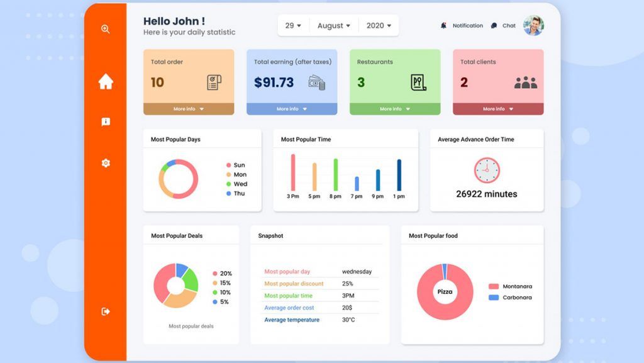644x363 pixels.
Task: Open the info message icon in sidebar
Action: point(106,122)
